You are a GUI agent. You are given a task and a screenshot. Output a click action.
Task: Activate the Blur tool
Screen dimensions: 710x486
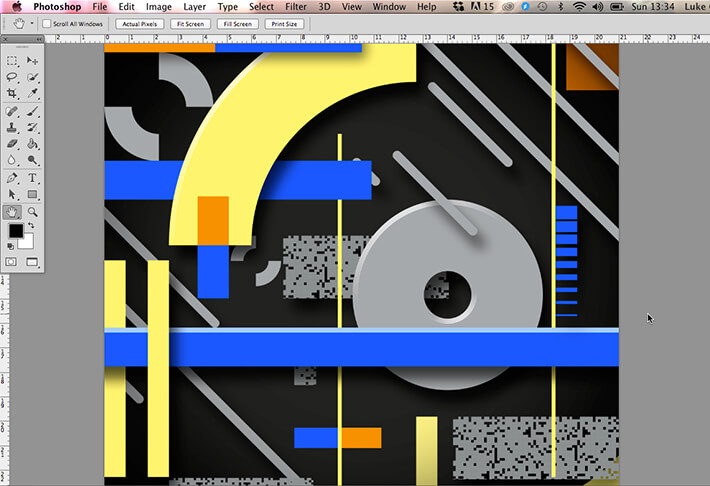pyautogui.click(x=12, y=160)
